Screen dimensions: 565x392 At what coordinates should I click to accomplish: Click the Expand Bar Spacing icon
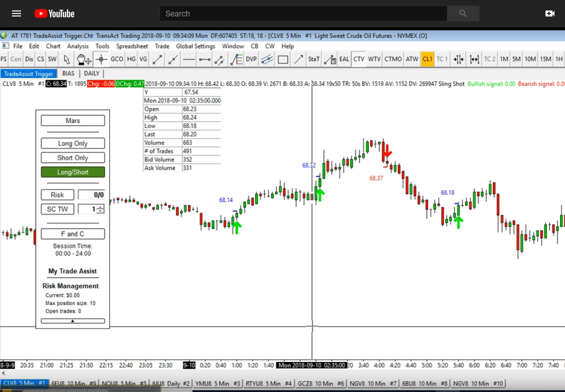click(x=474, y=59)
